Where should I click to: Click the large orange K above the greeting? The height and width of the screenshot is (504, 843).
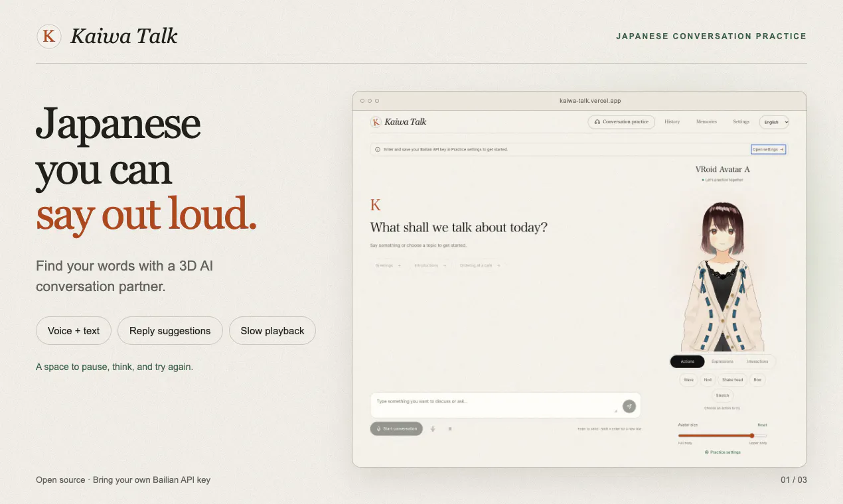376,205
